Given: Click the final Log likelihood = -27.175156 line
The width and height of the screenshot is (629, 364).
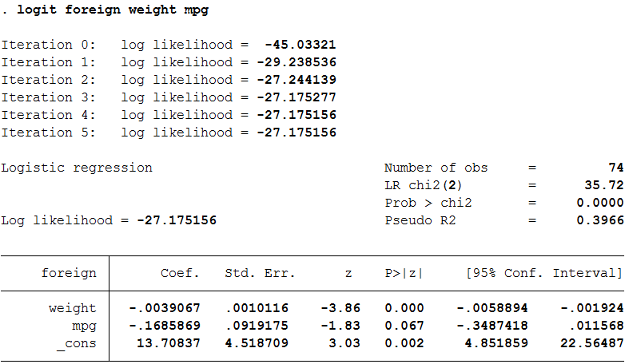Looking at the screenshot, I should tap(109, 220).
